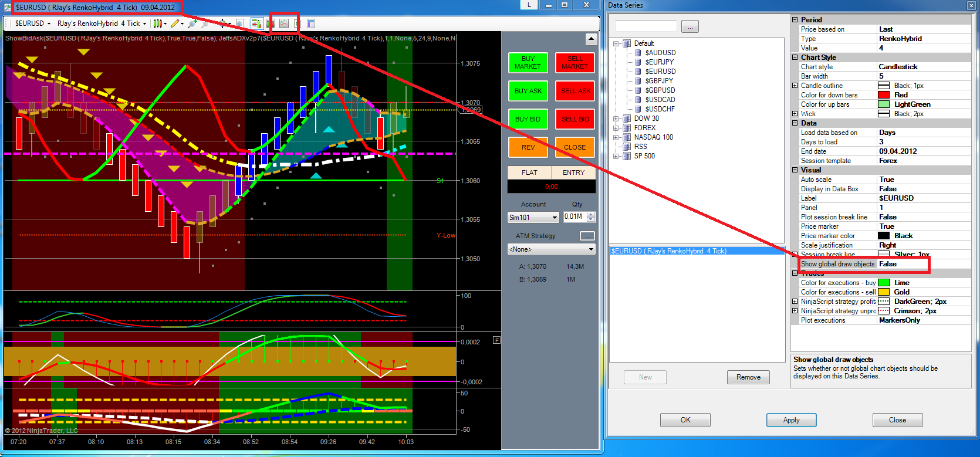Image resolution: width=980 pixels, height=457 pixels.
Task: Click the RSS instrument list icon
Action: (627, 147)
